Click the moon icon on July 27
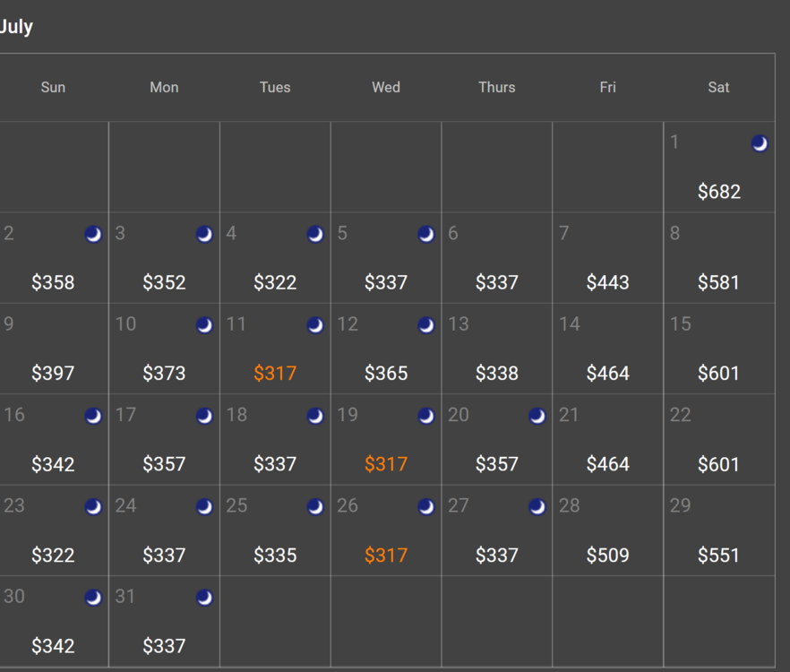Image resolution: width=790 pixels, height=672 pixels. click(x=537, y=507)
